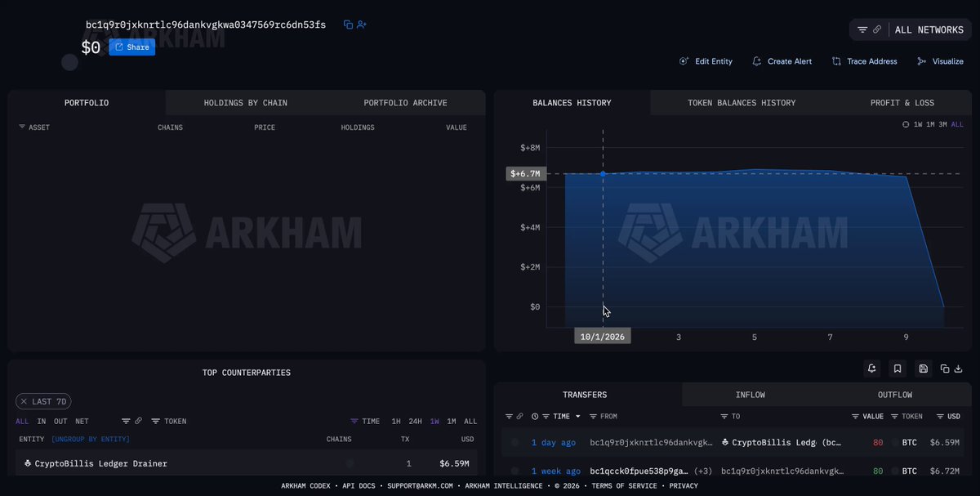980x496 pixels.
Task: Open the Token filter in Top Counterparties
Action: tap(169, 422)
